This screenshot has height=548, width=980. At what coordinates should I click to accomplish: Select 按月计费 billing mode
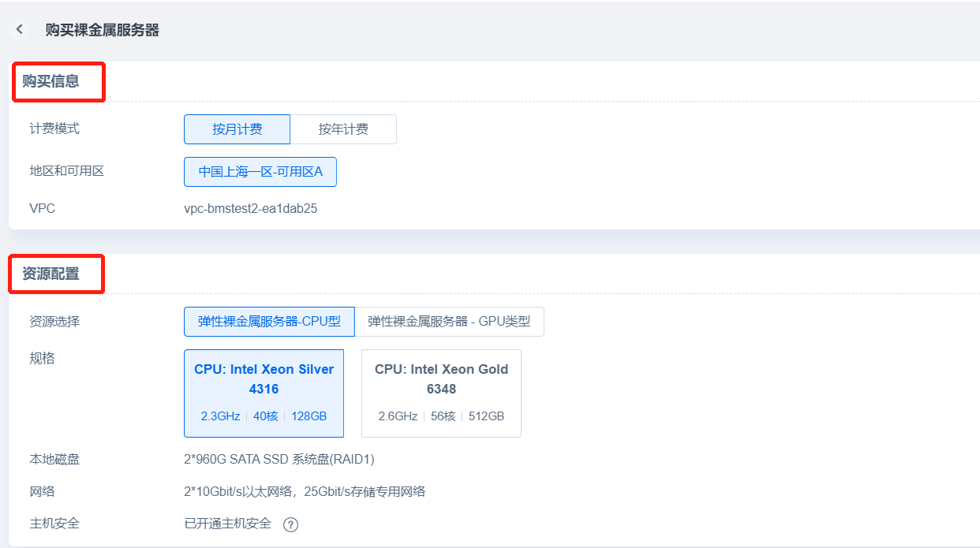pos(237,129)
